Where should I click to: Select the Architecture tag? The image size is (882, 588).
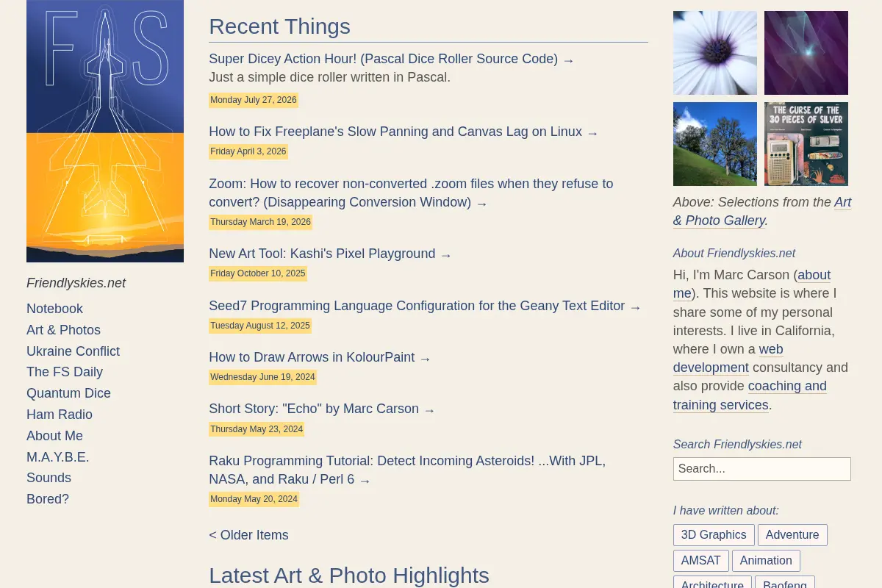coord(712,582)
